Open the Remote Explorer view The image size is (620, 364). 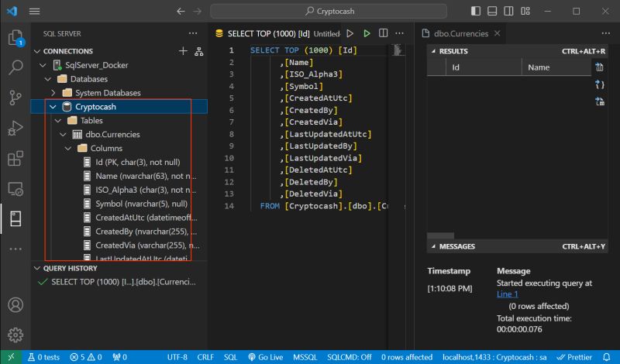click(15, 189)
